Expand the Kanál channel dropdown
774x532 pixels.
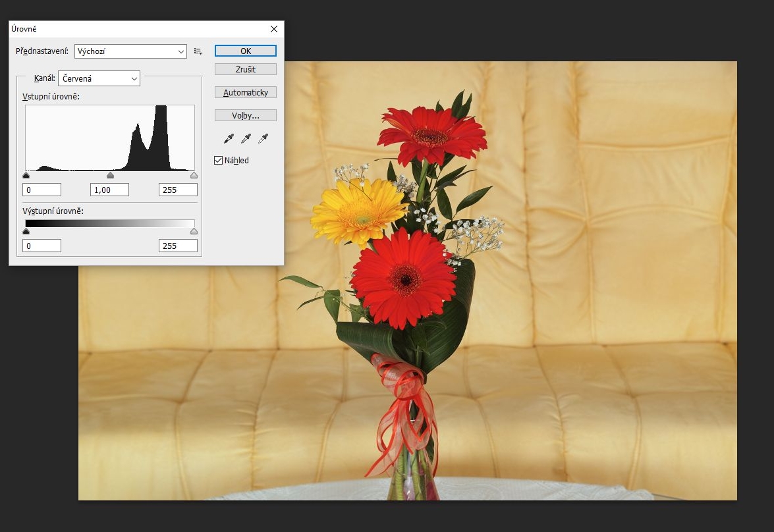(x=99, y=78)
